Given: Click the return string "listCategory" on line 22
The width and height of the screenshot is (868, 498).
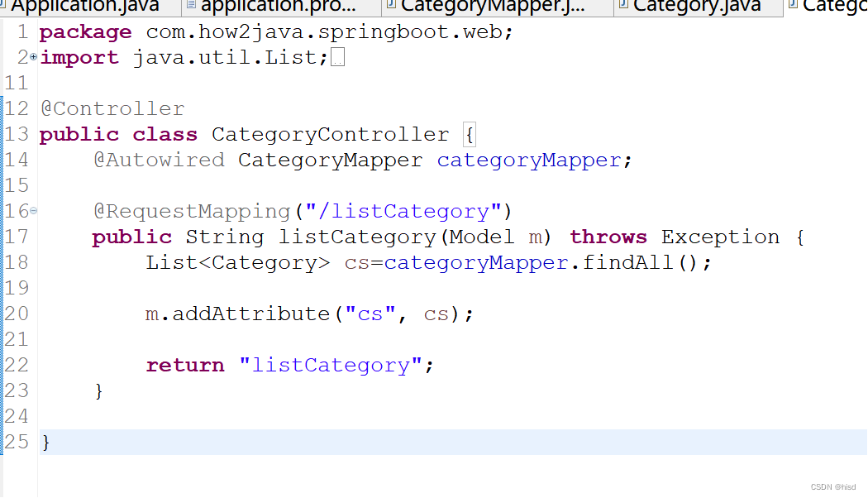Looking at the screenshot, I should tap(331, 365).
